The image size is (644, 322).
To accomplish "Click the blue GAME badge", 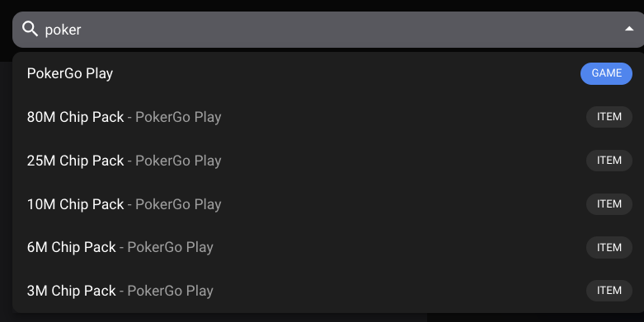I will 606,73.
